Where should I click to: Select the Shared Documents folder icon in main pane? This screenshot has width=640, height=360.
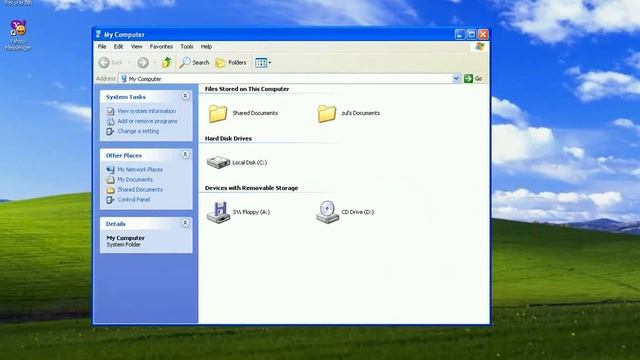(218, 113)
